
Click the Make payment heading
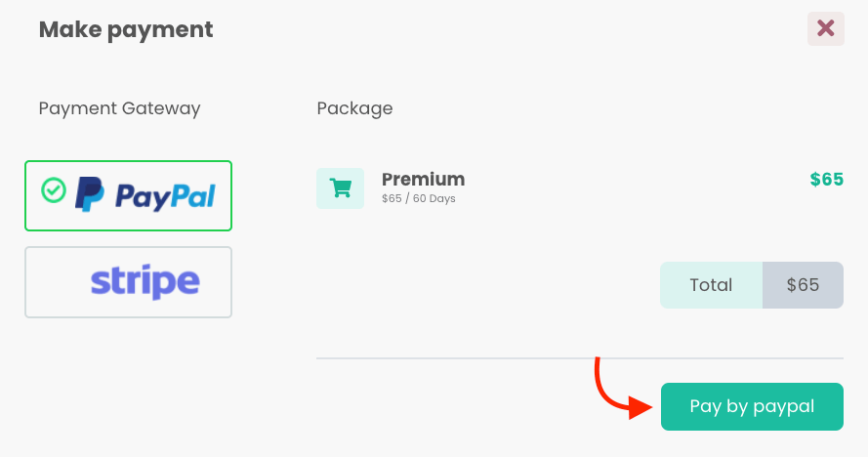pos(126,30)
